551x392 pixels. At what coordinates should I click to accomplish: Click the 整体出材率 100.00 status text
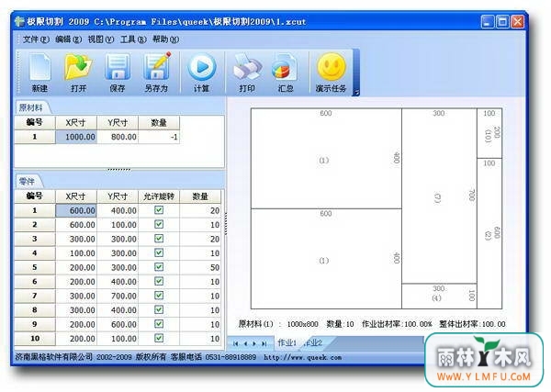coord(472,324)
